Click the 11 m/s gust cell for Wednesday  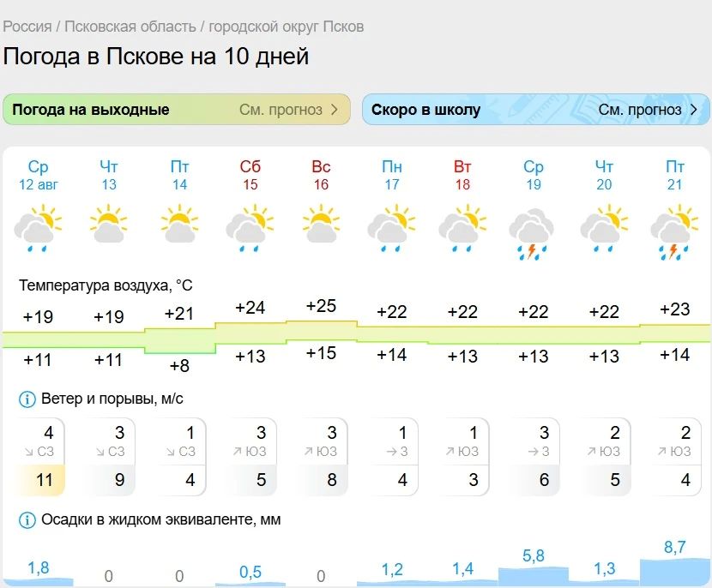(41, 480)
